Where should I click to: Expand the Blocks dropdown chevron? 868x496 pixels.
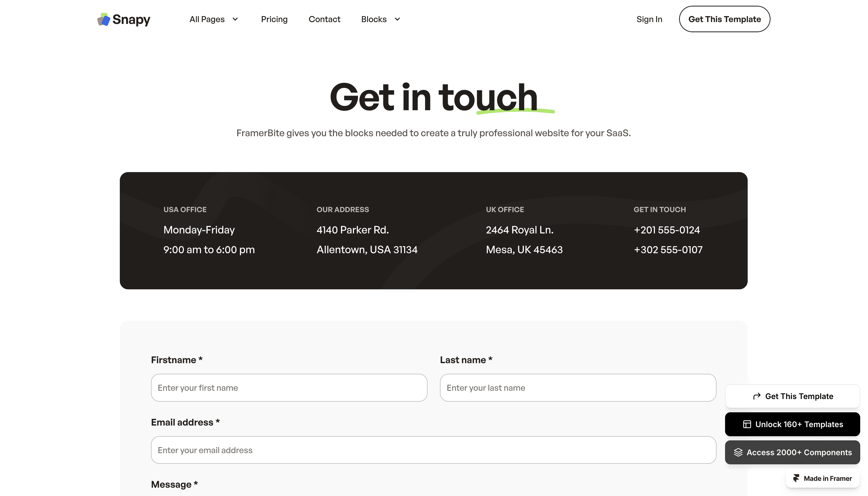point(397,19)
